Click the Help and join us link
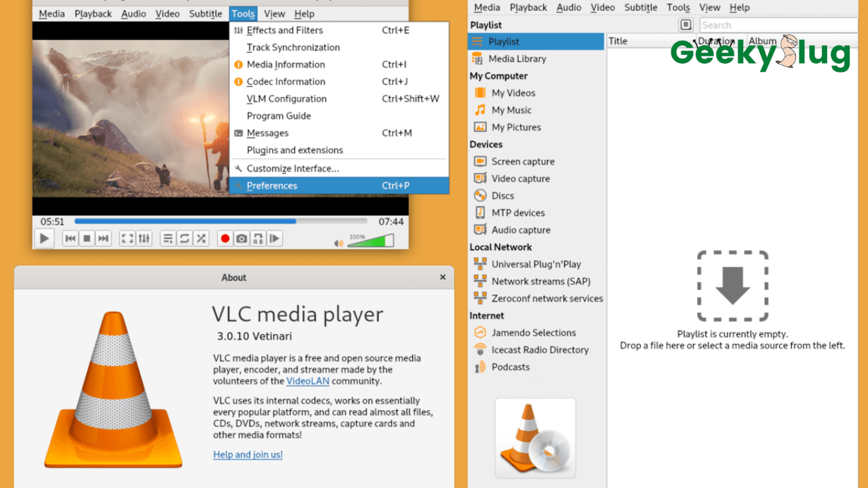Viewport: 868px width, 488px height. point(247,454)
